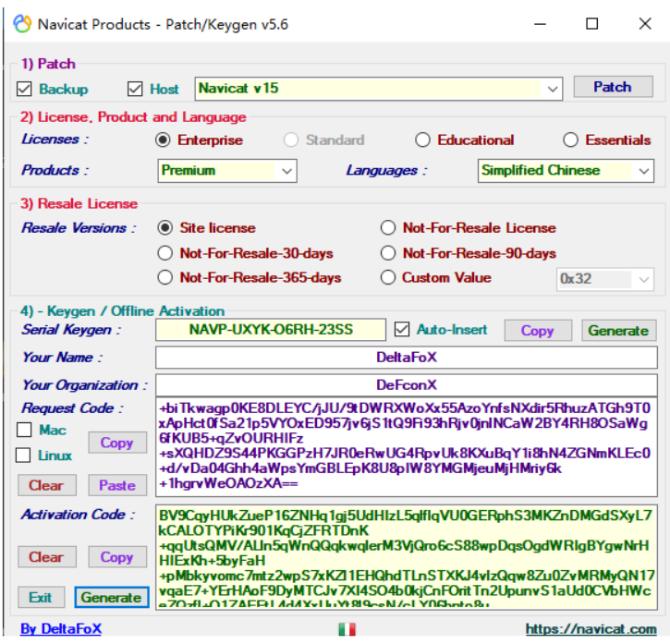Click the Exit button

coord(41,598)
